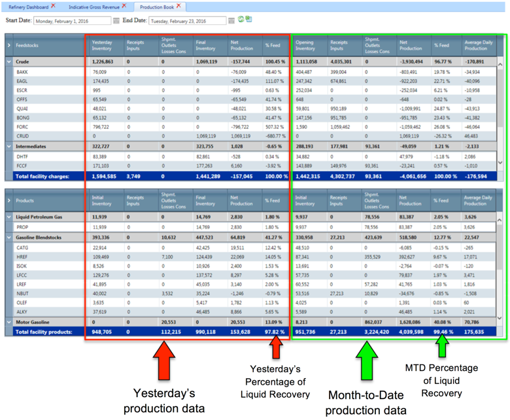510x420 pixels.
Task: Collapse the Liquid Petroleum Gas group
Action: 8,215
